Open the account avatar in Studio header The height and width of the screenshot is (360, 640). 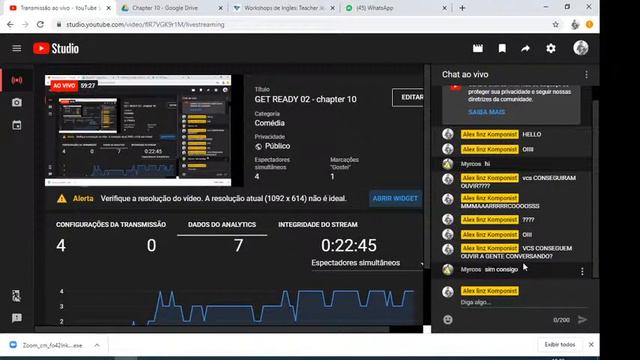click(580, 48)
